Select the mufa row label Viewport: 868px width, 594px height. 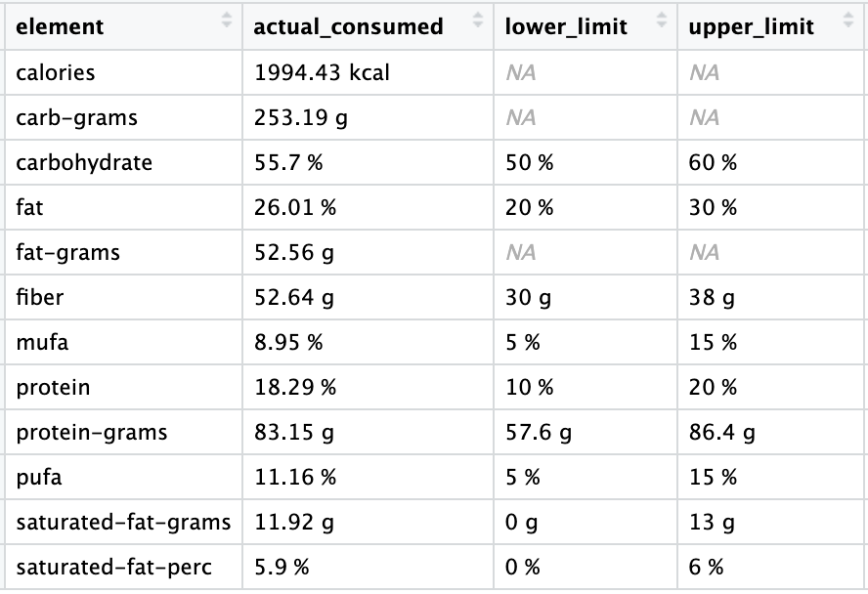[42, 342]
